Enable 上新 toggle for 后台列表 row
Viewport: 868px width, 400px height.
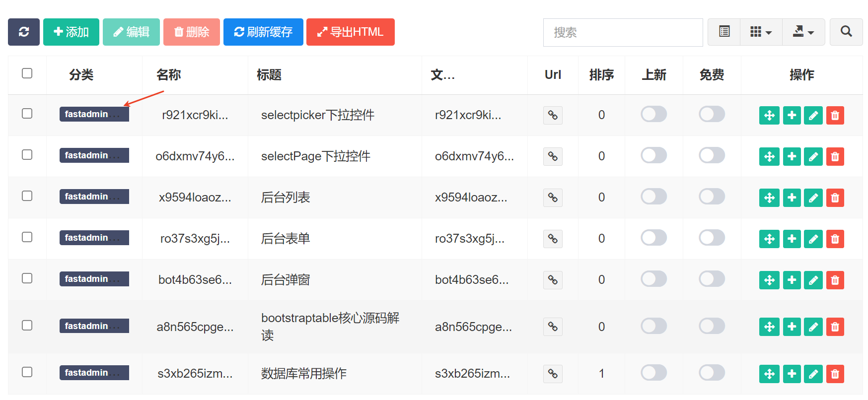pyautogui.click(x=653, y=197)
